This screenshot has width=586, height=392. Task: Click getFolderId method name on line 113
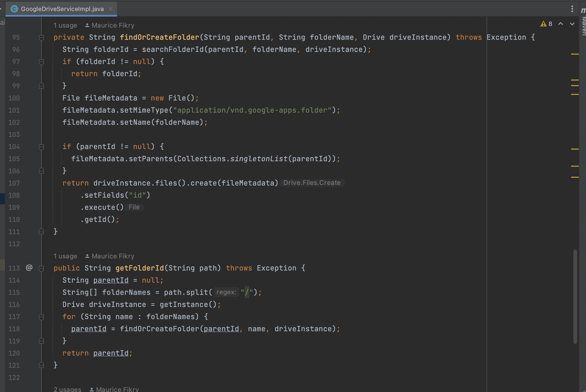click(139, 268)
